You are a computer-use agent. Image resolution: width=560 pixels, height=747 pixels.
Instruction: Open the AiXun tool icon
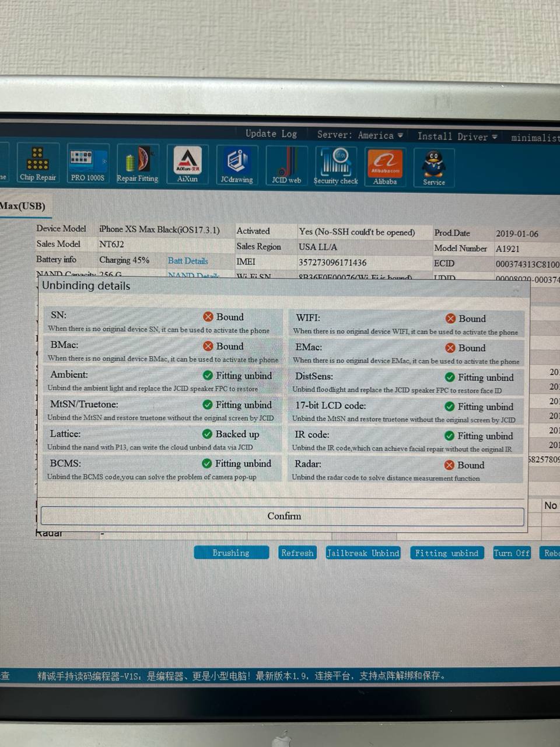(x=187, y=166)
